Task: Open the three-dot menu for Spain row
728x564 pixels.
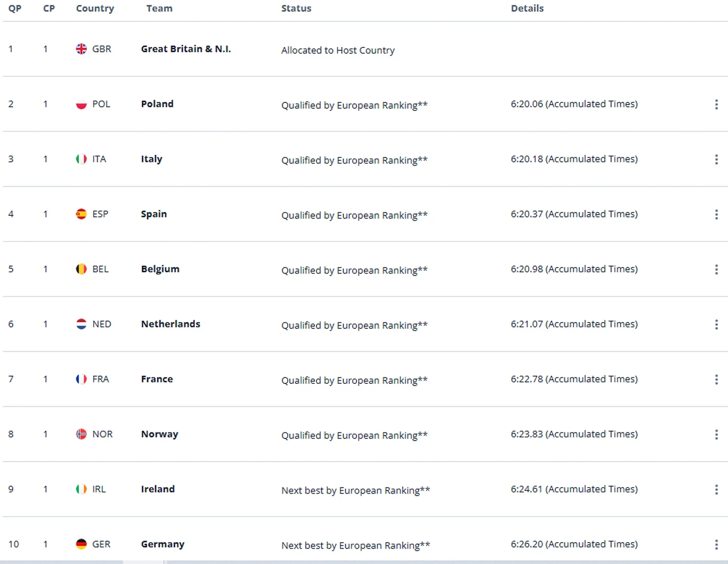Action: (716, 214)
